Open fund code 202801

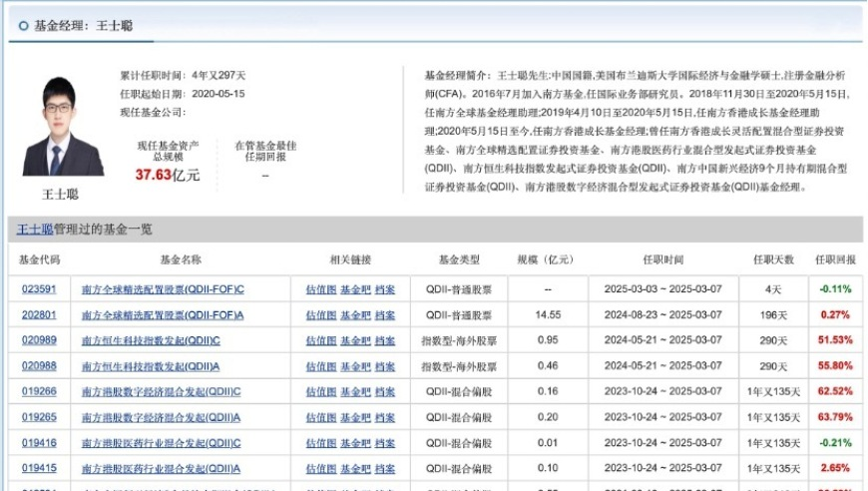click(x=39, y=315)
